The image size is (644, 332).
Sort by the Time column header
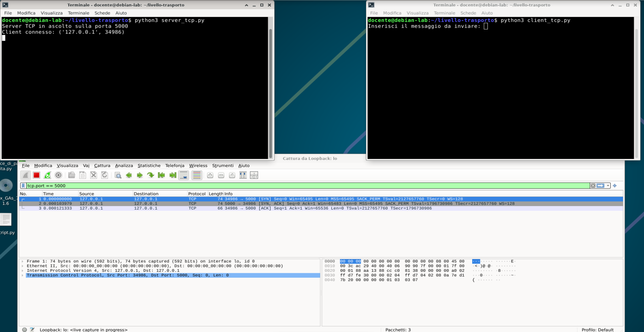tap(60, 194)
